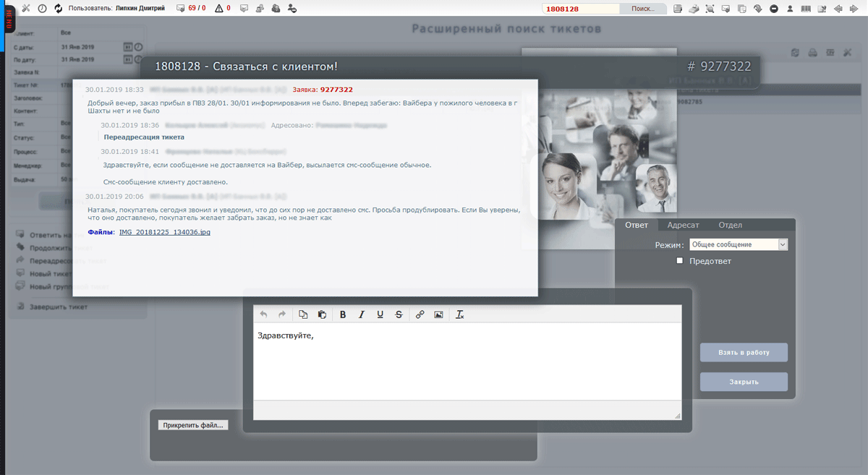The width and height of the screenshot is (868, 475).
Task: Click the refresh arrows icon in top bar
Action: point(59,8)
